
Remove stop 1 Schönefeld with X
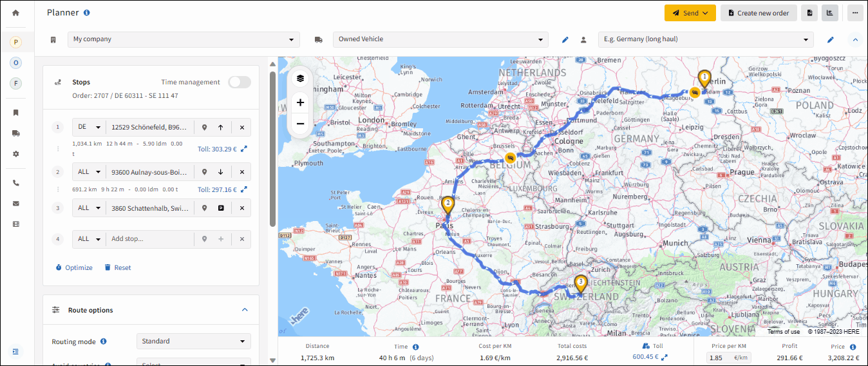point(242,128)
